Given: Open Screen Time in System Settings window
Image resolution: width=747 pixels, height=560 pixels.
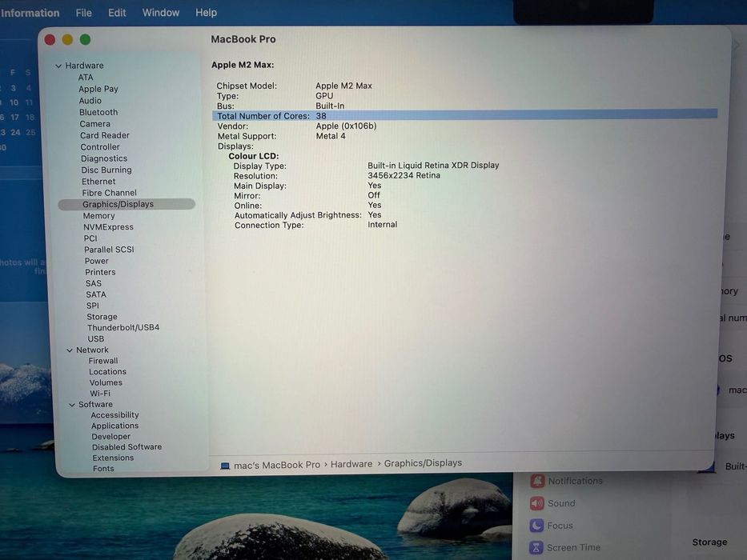Looking at the screenshot, I should coord(573,548).
